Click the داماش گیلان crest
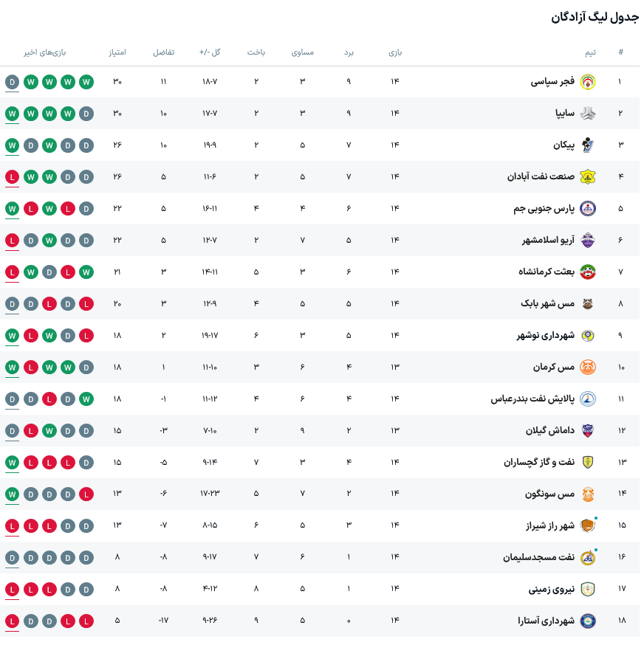The width and height of the screenshot is (644, 645). [x=588, y=431]
